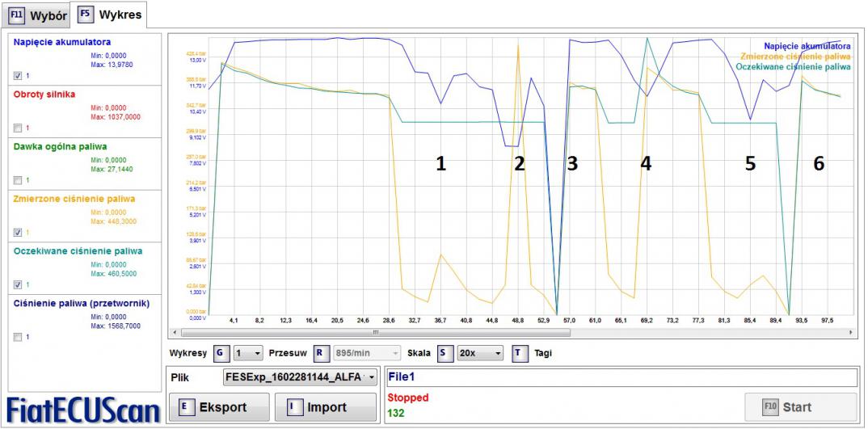Click the File1 text field
Viewport: 868px width, 429px height.
coord(622,377)
